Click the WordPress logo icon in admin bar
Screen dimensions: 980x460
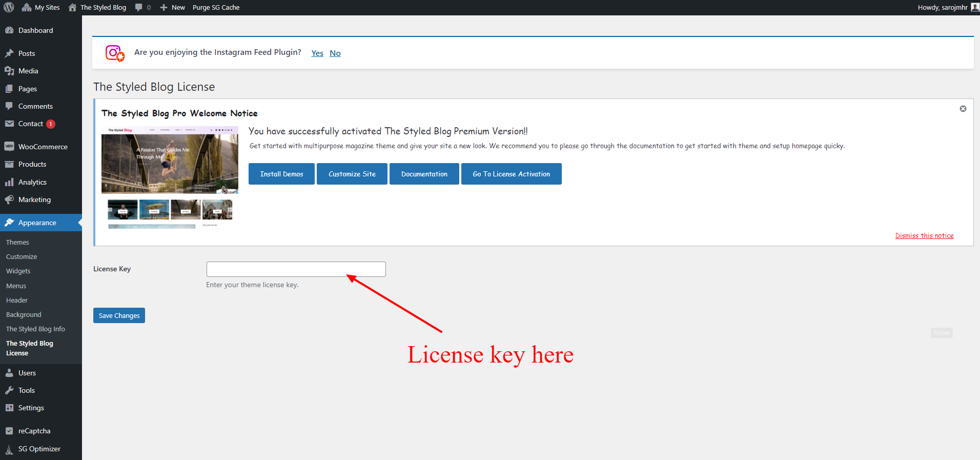(x=9, y=7)
